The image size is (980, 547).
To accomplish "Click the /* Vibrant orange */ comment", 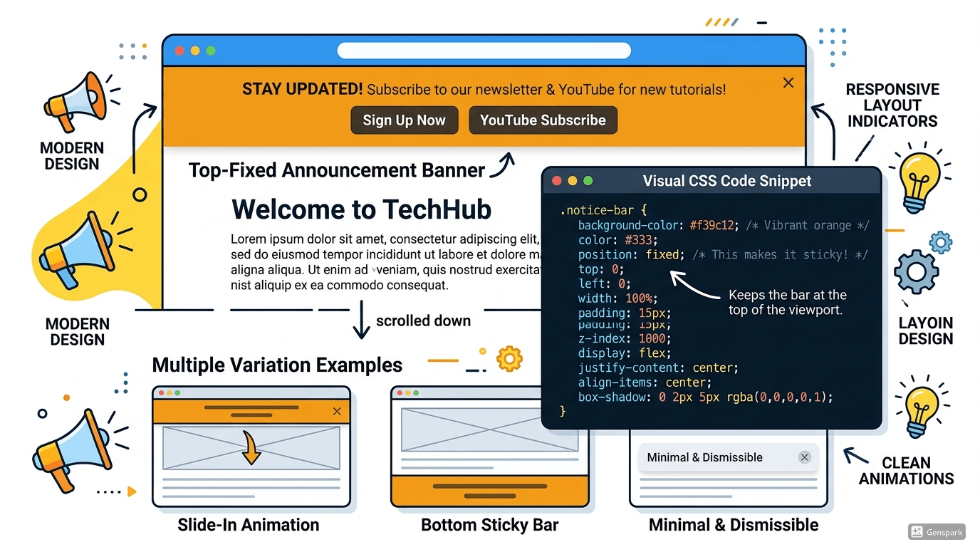I will coord(808,225).
